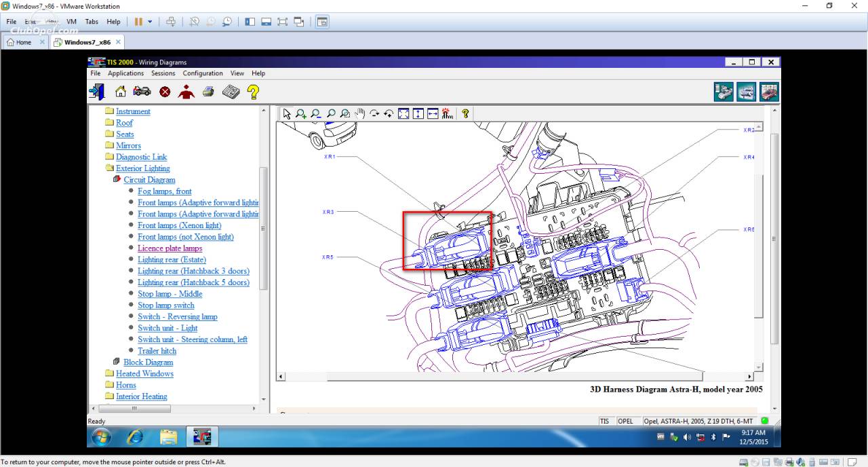The height and width of the screenshot is (467, 868).
Task: Toggle the VMware library sidebar icon
Action: coord(250,22)
